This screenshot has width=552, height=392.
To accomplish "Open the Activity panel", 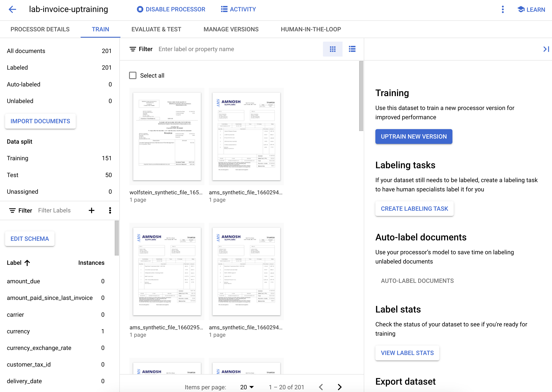I will click(238, 9).
